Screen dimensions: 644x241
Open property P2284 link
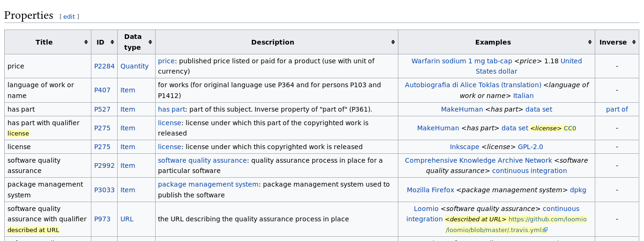[x=104, y=66]
